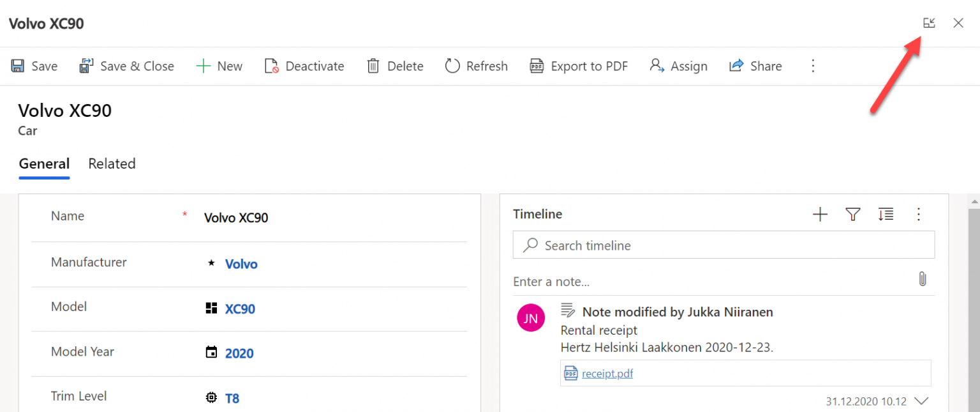980x412 pixels.
Task: Click the Share button label
Action: click(766, 66)
